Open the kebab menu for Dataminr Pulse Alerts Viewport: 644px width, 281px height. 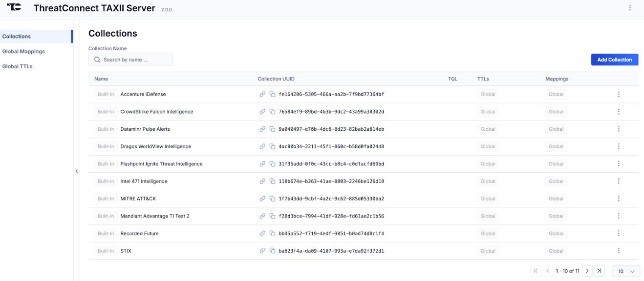[619, 129]
